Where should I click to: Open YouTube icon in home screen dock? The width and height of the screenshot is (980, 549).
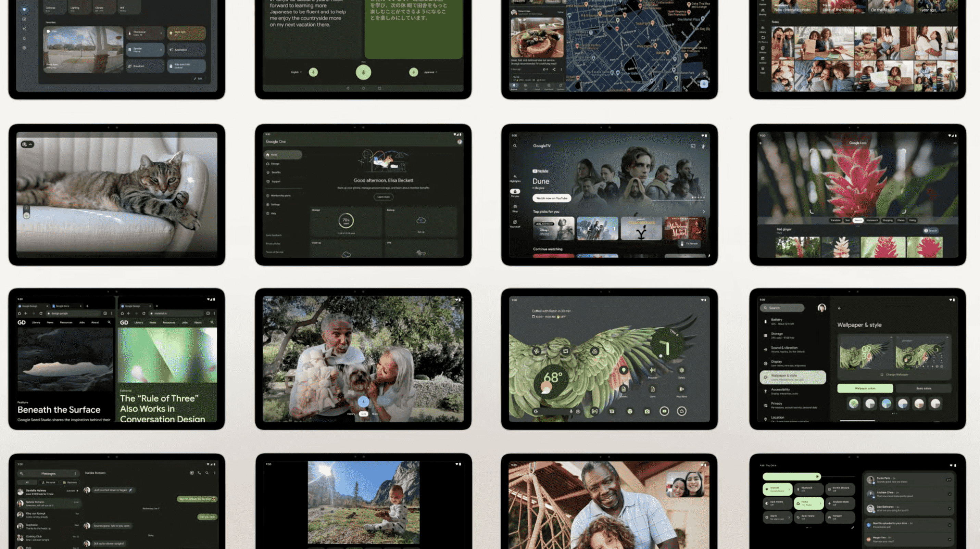click(x=664, y=411)
